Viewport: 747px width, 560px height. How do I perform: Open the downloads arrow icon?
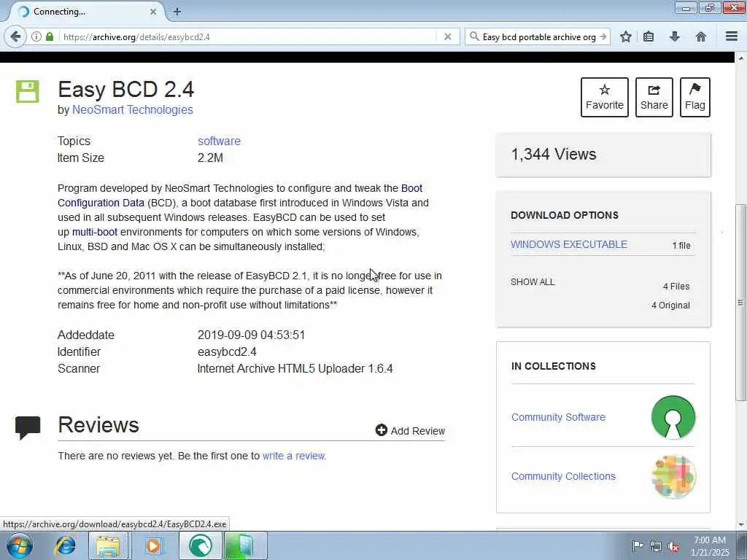675,36
